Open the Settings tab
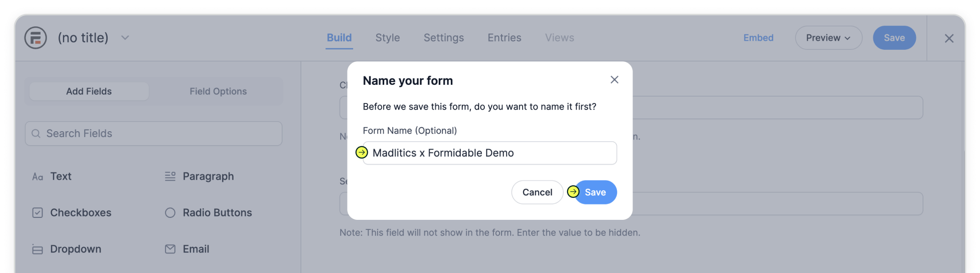Screen dimensions: 980x273 point(444,38)
